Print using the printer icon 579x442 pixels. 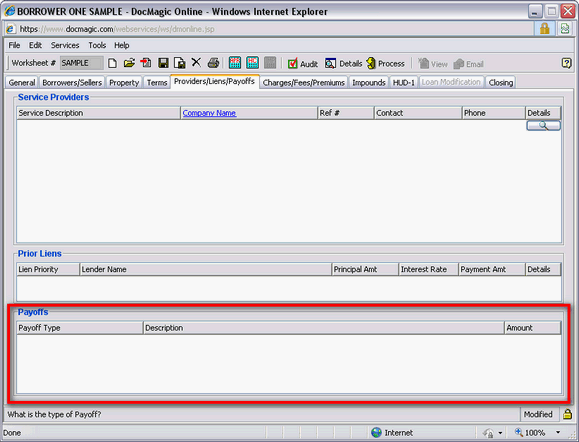click(213, 63)
